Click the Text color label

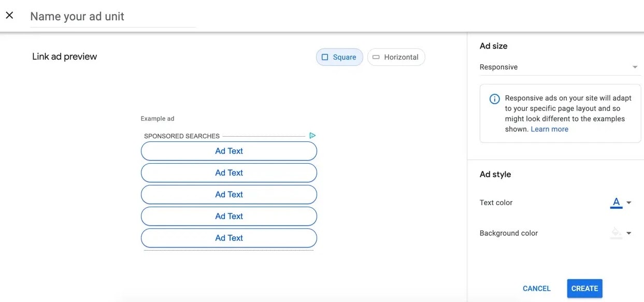coord(496,203)
